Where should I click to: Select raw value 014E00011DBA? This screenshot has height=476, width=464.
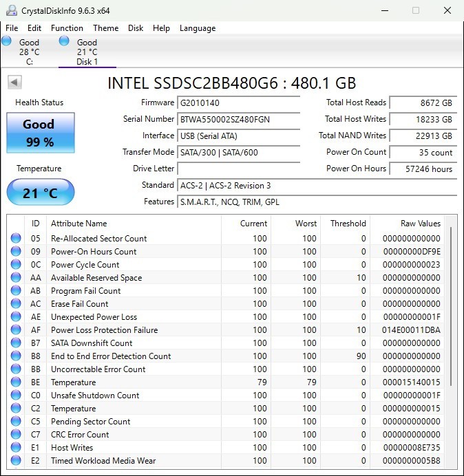coord(411,330)
